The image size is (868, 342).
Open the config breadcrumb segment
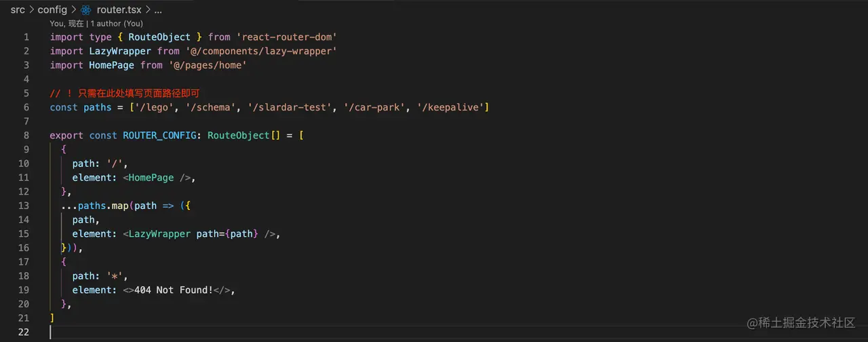[x=52, y=9]
